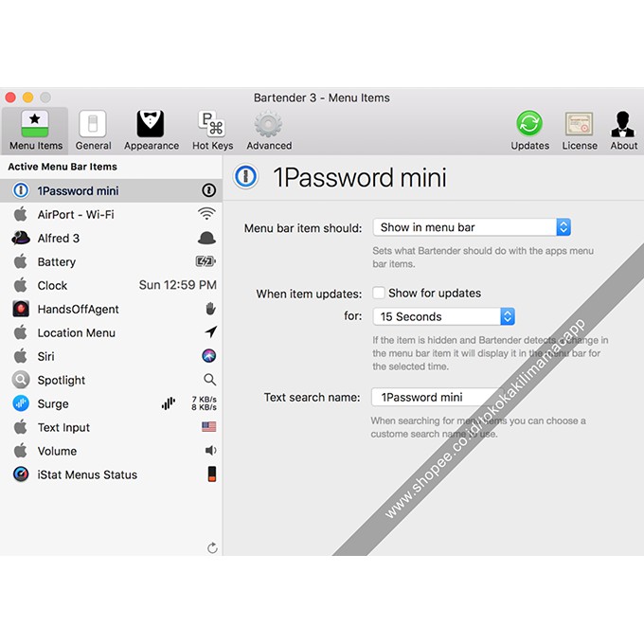Image resolution: width=644 pixels, height=644 pixels.
Task: Click the '7 KB/s 8 KB/s' Surge speed readout
Action: click(x=205, y=403)
